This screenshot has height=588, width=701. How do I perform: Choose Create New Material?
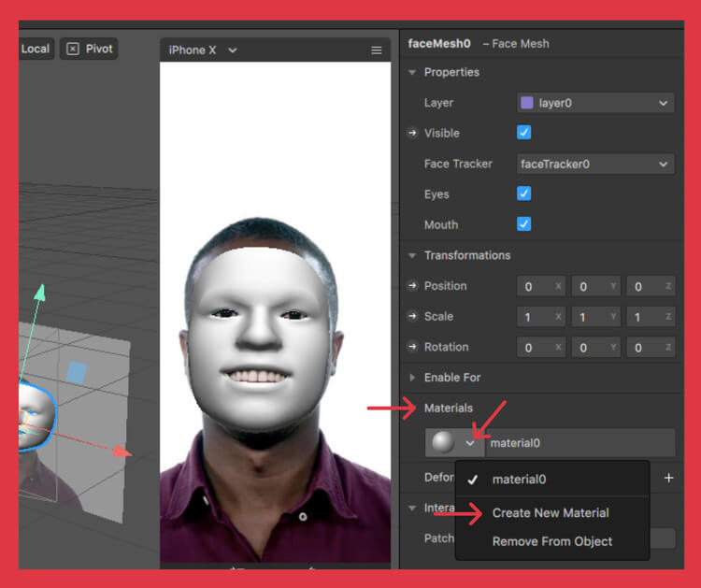(x=551, y=513)
